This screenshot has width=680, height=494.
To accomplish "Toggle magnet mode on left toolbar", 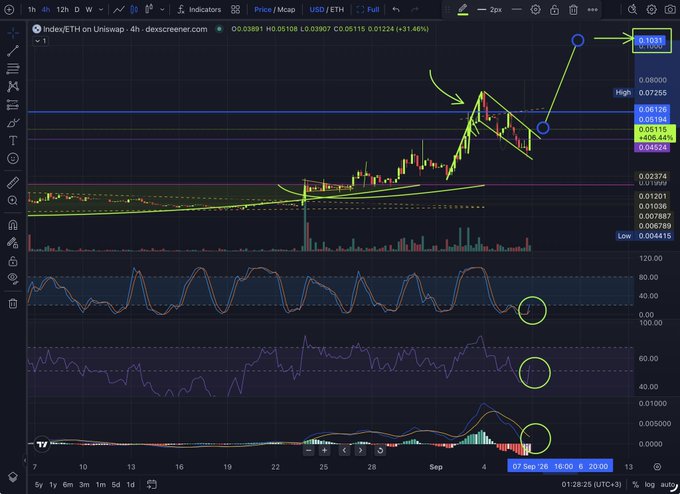I will click(13, 225).
